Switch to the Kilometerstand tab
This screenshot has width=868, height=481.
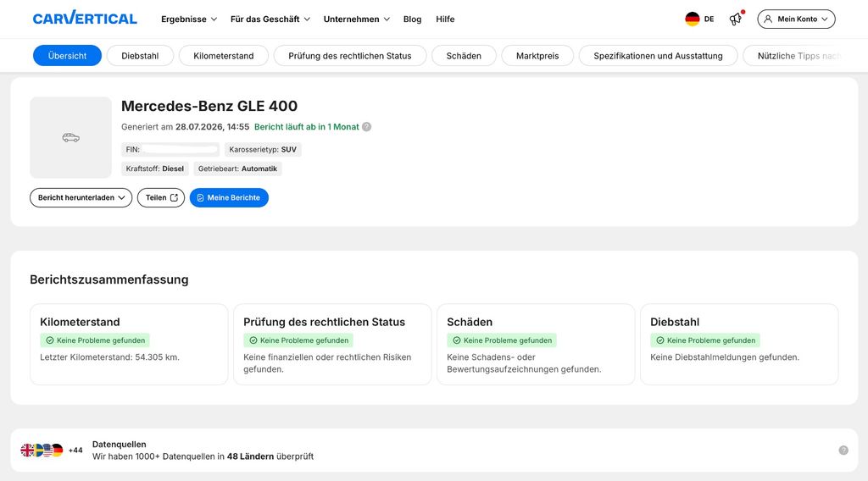coord(224,55)
